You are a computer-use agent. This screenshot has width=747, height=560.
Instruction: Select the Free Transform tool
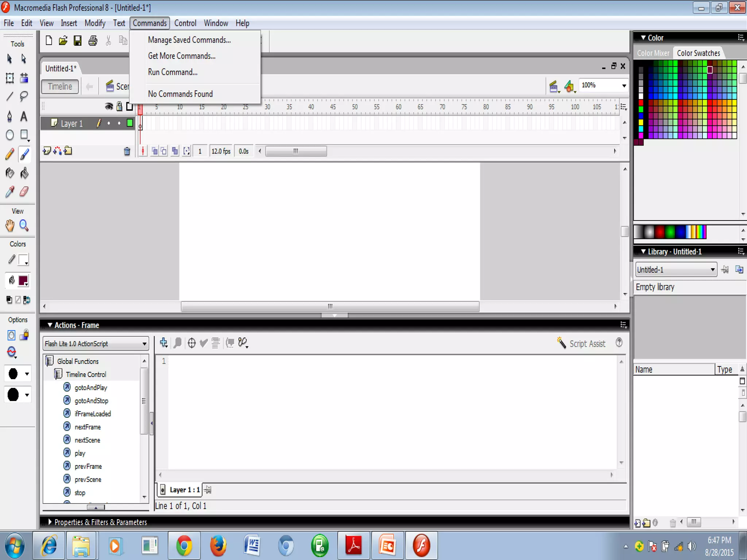tap(10, 78)
